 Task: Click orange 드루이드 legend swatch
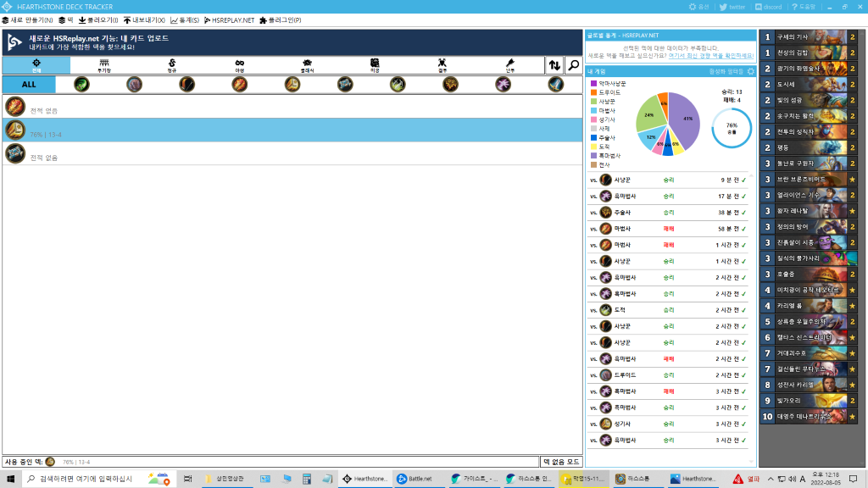(593, 92)
